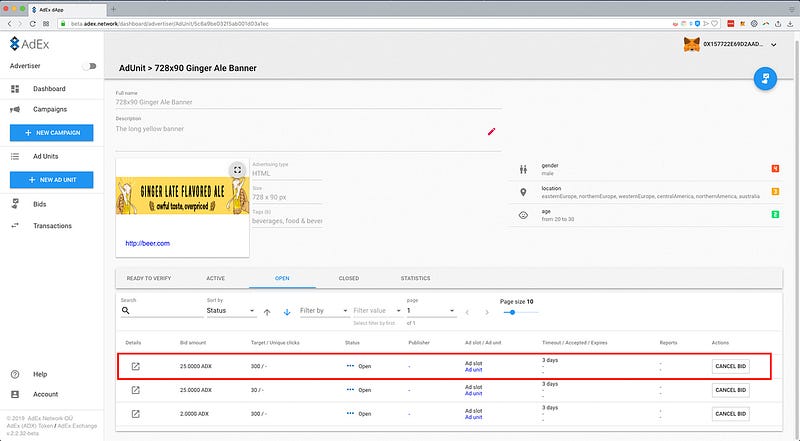Click the browser speed dial grid icon

coord(46,23)
